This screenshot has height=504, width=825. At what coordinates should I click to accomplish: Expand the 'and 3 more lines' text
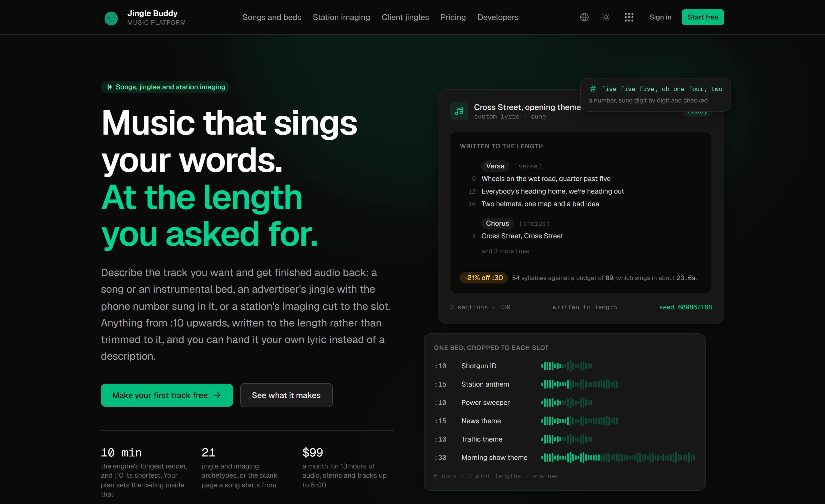pyautogui.click(x=505, y=251)
